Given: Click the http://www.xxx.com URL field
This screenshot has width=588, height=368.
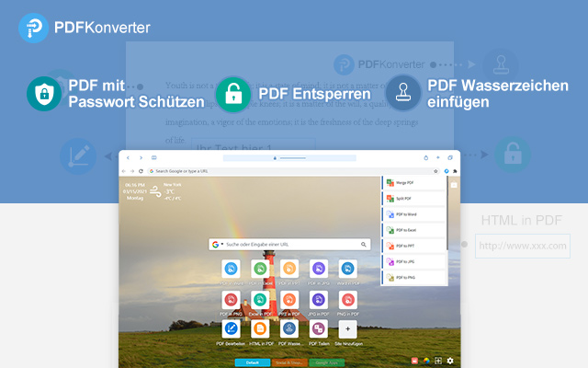Looking at the screenshot, I should pyautogui.click(x=523, y=246).
